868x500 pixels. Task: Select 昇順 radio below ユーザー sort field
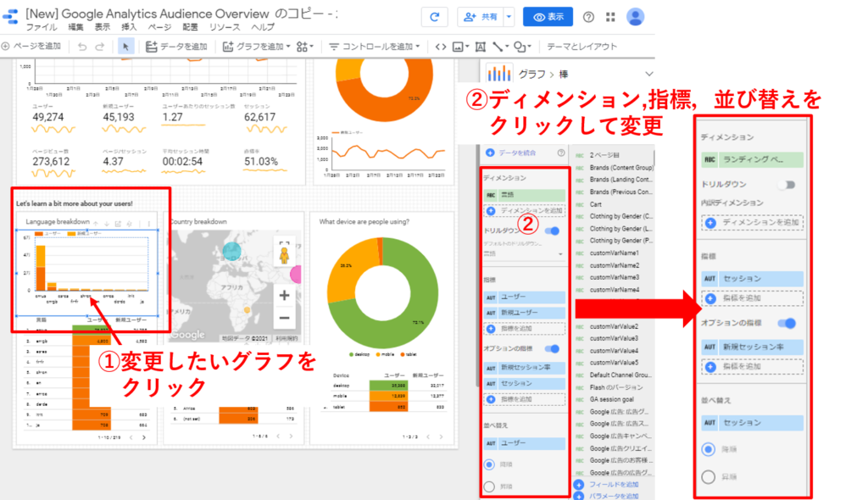click(x=489, y=486)
